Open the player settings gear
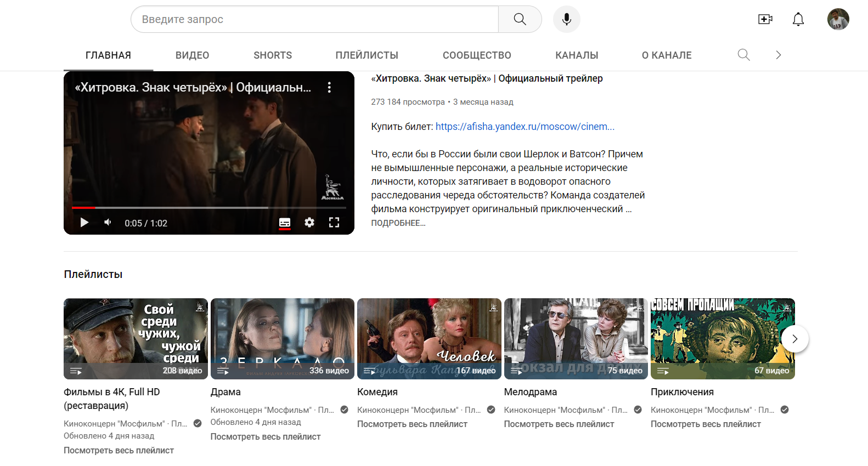This screenshot has height=466, width=868. [309, 223]
